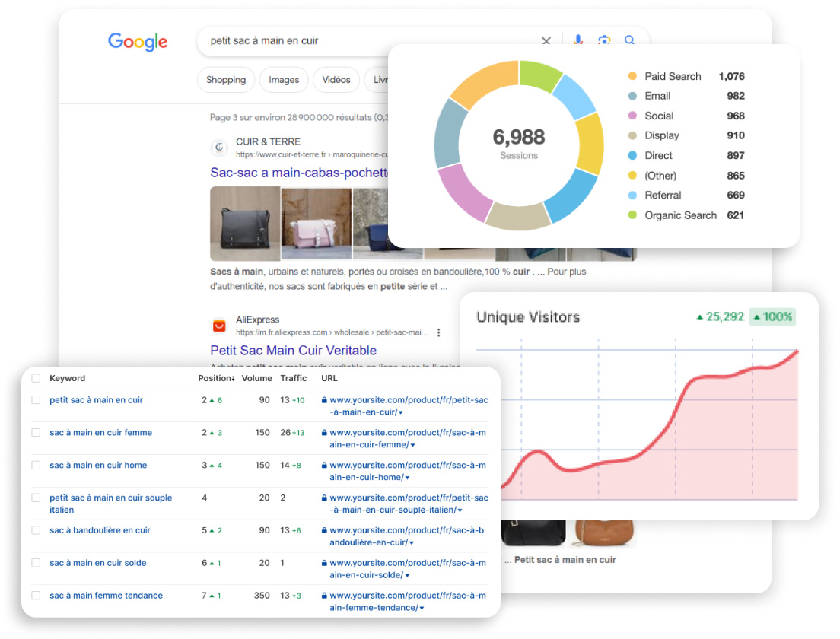Switch to the Vidéos tab
Image resolution: width=840 pixels, height=639 pixels.
point(336,80)
